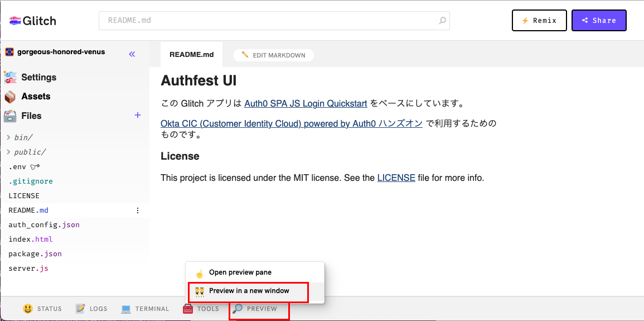Click the pencil icon in Edit Markdown
The image size is (644, 321).
point(245,55)
